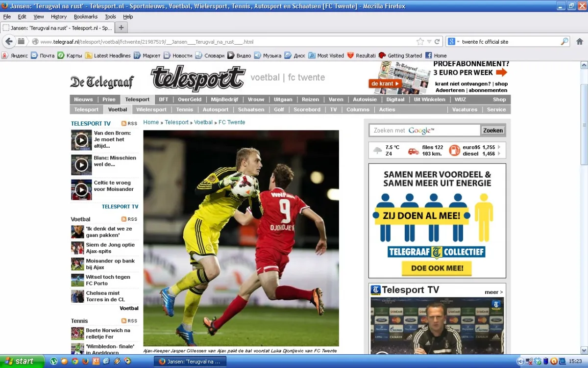Screen dimensions: 588x368
Task: Click the Telesport TV press conference video thumbnail
Action: coord(437,326)
